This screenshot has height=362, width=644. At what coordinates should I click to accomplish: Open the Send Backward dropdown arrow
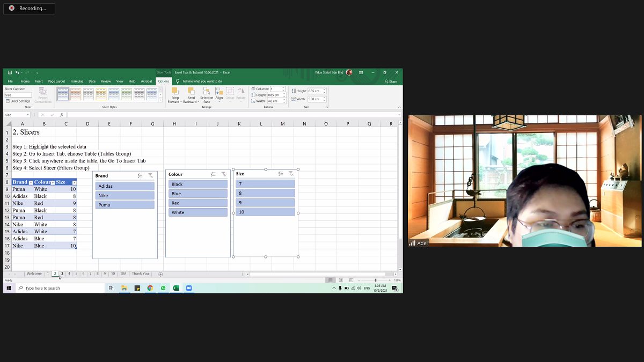(198, 102)
